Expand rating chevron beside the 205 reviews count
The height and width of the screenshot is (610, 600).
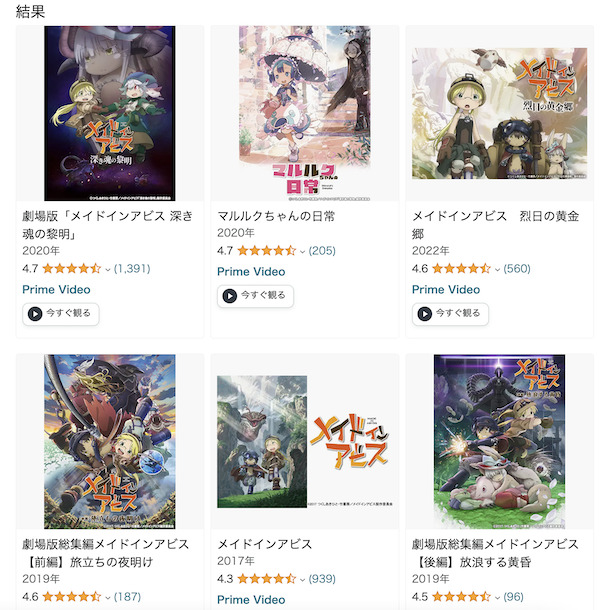click(302, 251)
